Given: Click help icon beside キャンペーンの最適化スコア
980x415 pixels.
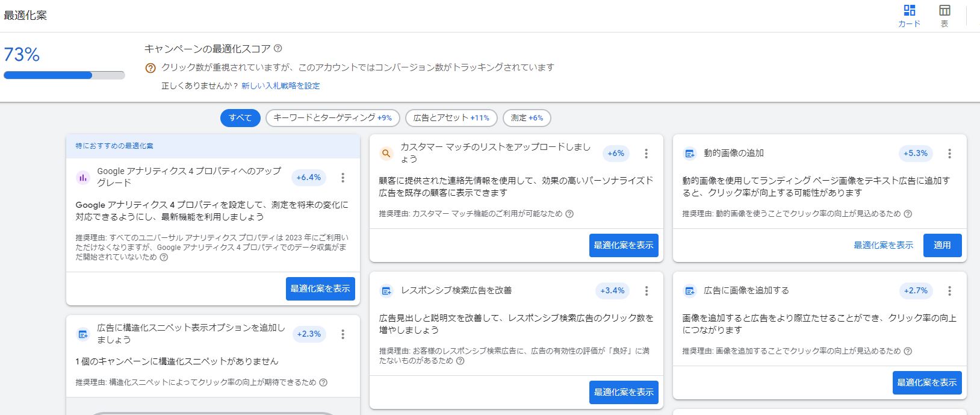Looking at the screenshot, I should pyautogui.click(x=278, y=49).
